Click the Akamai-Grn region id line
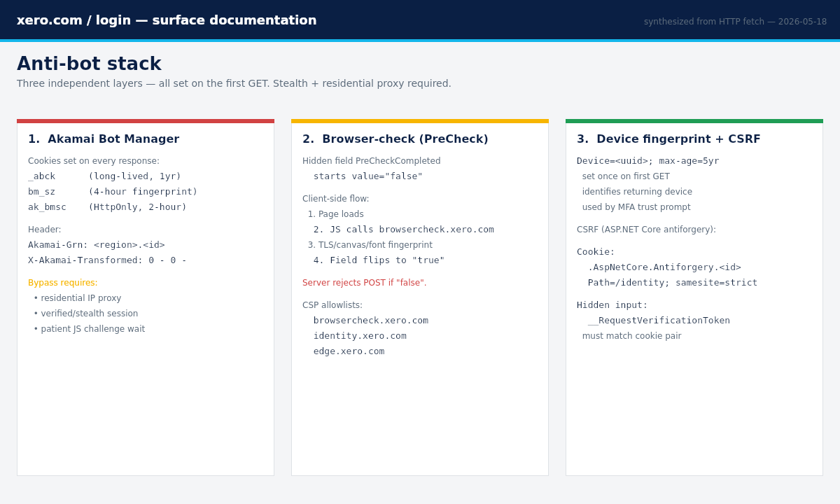840x504 pixels. coord(97,245)
